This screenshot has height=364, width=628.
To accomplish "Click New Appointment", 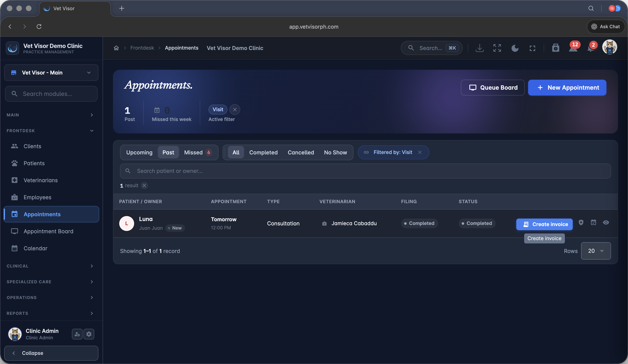I will [x=567, y=88].
